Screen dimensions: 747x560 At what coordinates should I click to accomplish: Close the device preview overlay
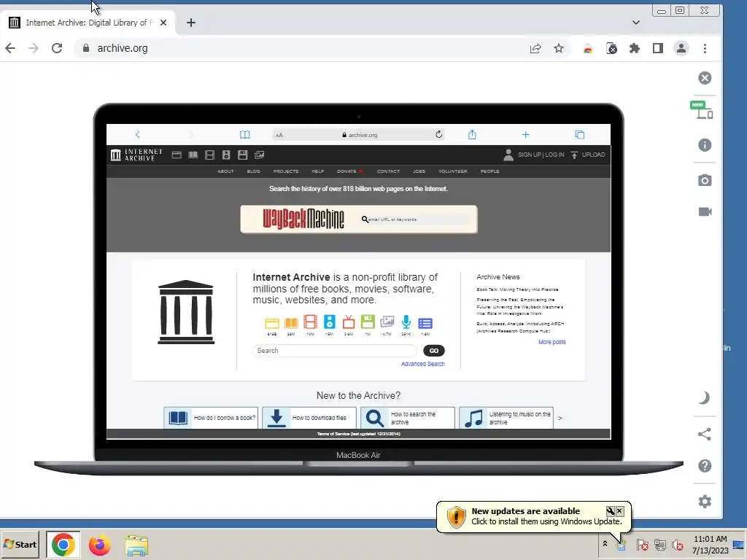tap(705, 78)
